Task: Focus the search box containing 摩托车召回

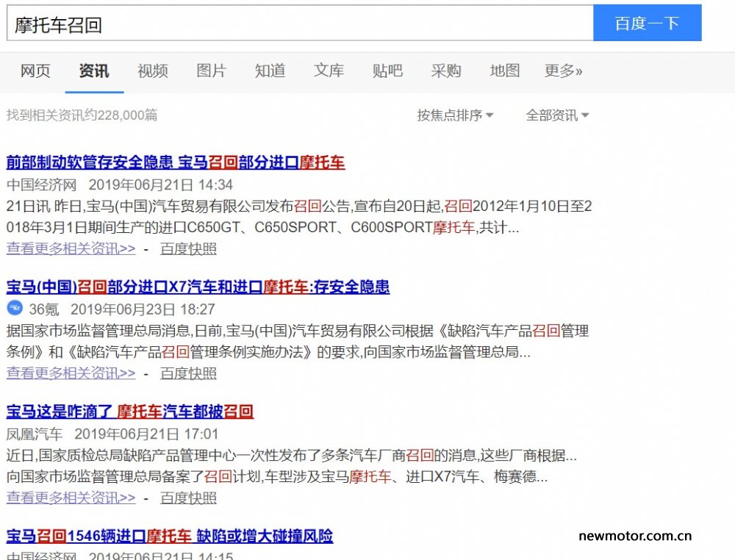Action: point(300,24)
